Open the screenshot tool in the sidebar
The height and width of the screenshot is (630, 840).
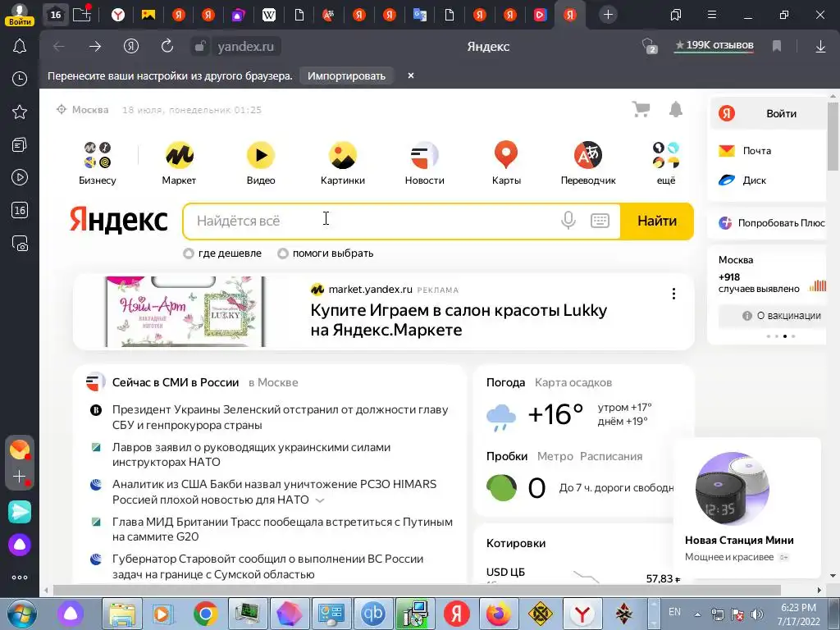(20, 243)
